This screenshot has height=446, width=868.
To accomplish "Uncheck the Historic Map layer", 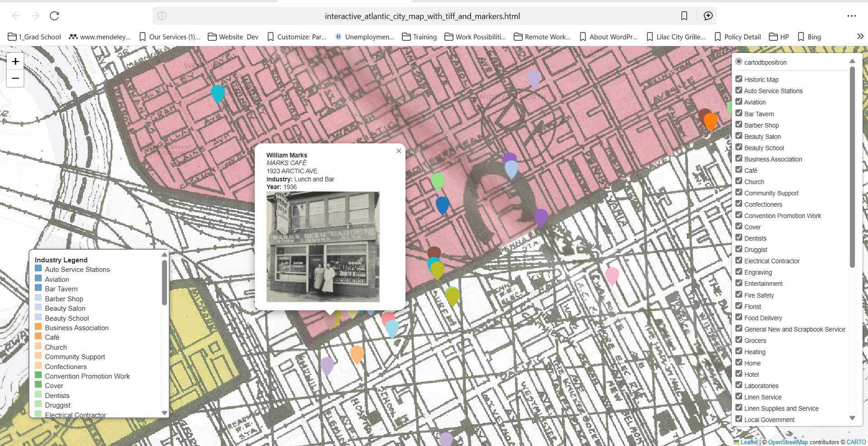I will [739, 79].
